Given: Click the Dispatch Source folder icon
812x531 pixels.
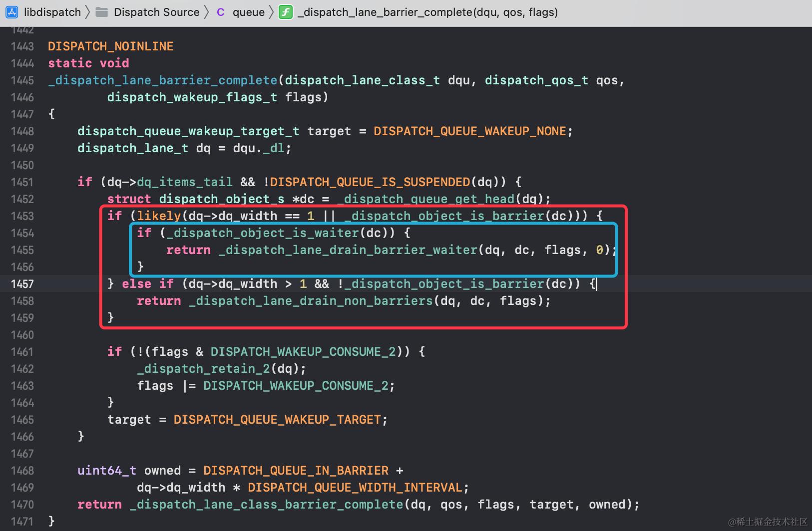Looking at the screenshot, I should click(x=102, y=12).
